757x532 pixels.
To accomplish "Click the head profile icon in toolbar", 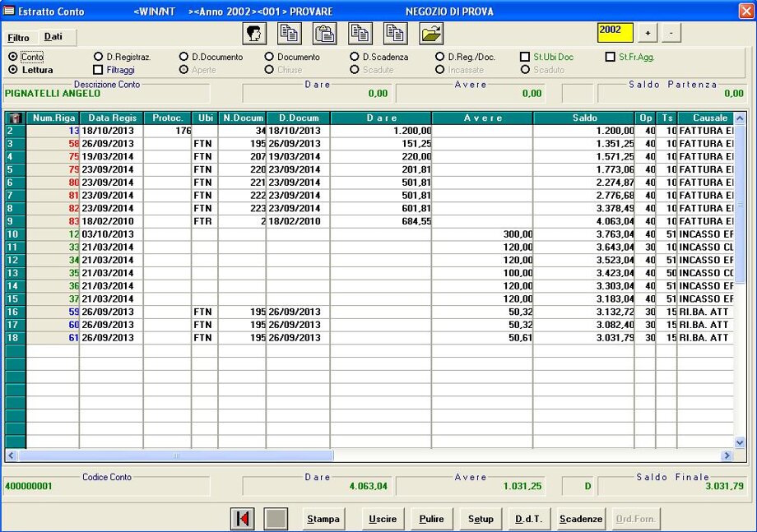I will click(x=253, y=34).
